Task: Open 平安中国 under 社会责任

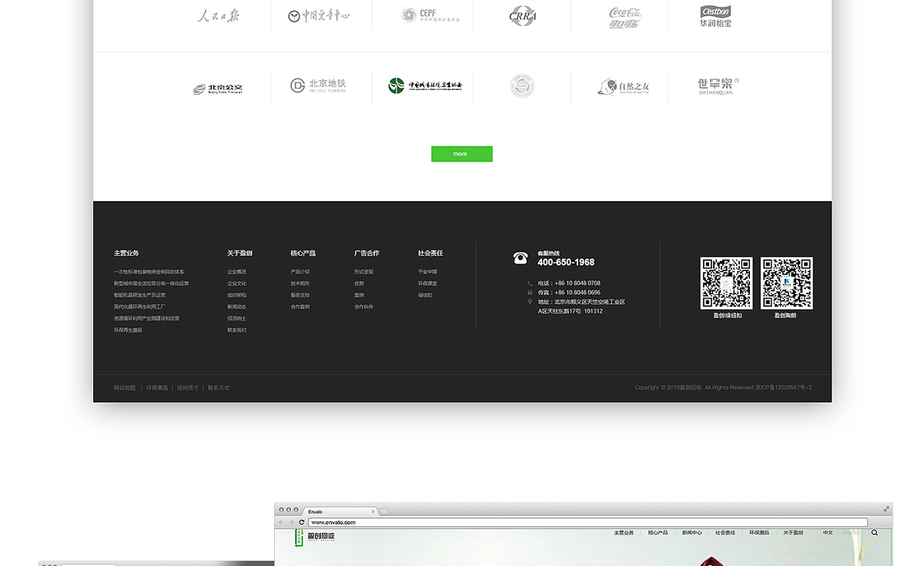Action: tap(428, 272)
